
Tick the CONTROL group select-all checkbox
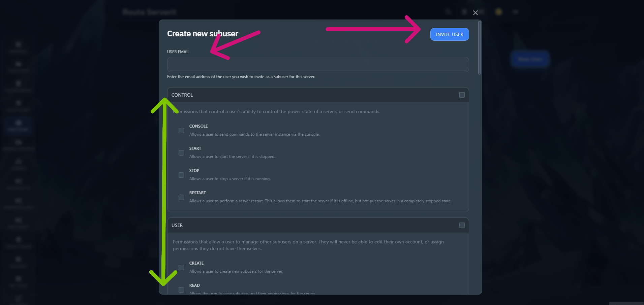pos(462,95)
